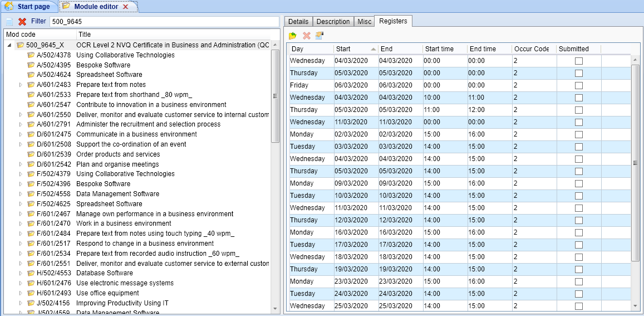Switch to the Details tab
644x316 pixels.
click(x=298, y=22)
